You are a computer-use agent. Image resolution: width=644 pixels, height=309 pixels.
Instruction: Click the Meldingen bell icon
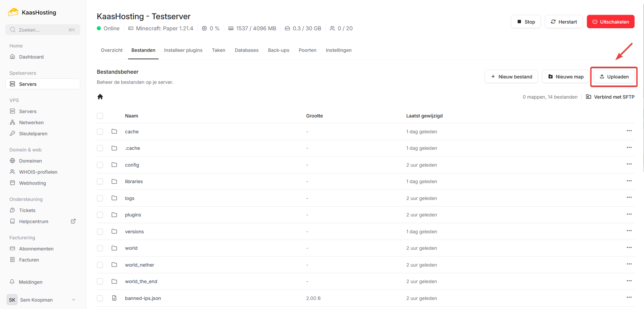[x=12, y=282]
